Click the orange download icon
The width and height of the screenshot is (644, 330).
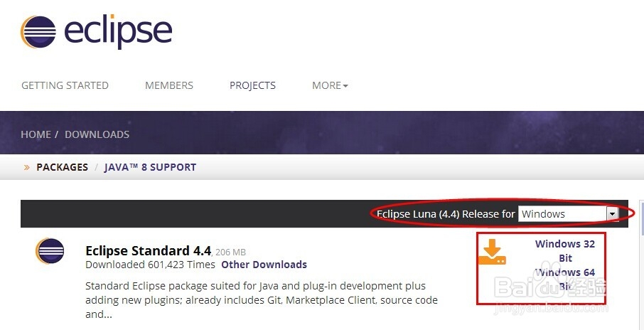pos(492,252)
